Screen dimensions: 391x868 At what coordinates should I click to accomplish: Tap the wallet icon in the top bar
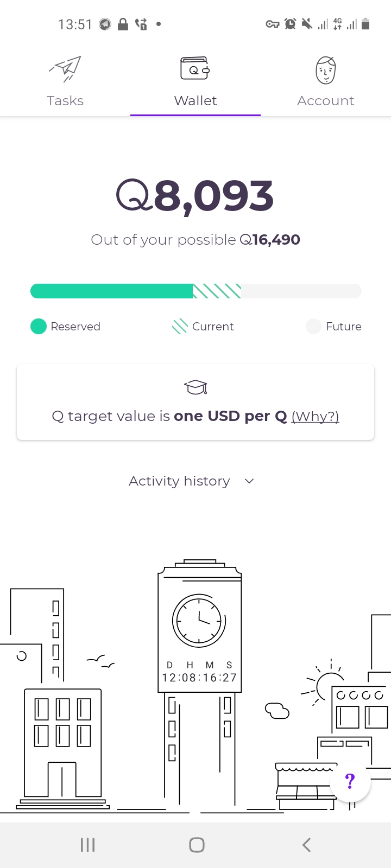click(x=195, y=69)
